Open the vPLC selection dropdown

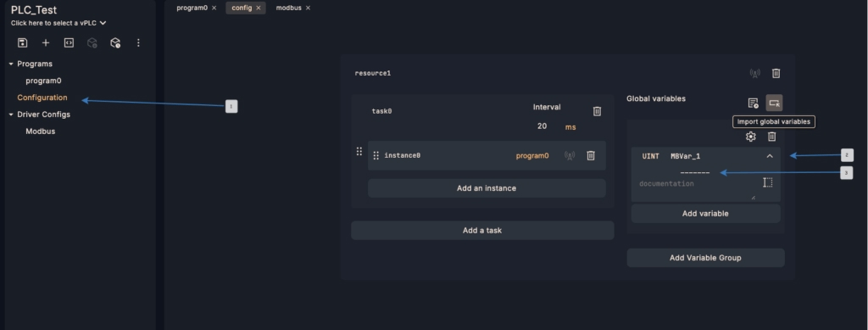click(58, 23)
